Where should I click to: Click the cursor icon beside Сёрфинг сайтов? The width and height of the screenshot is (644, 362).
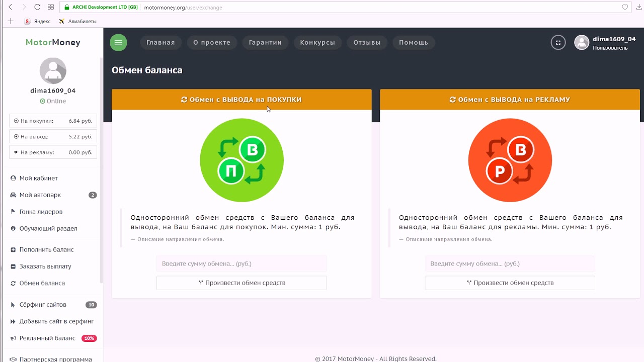[13, 304]
